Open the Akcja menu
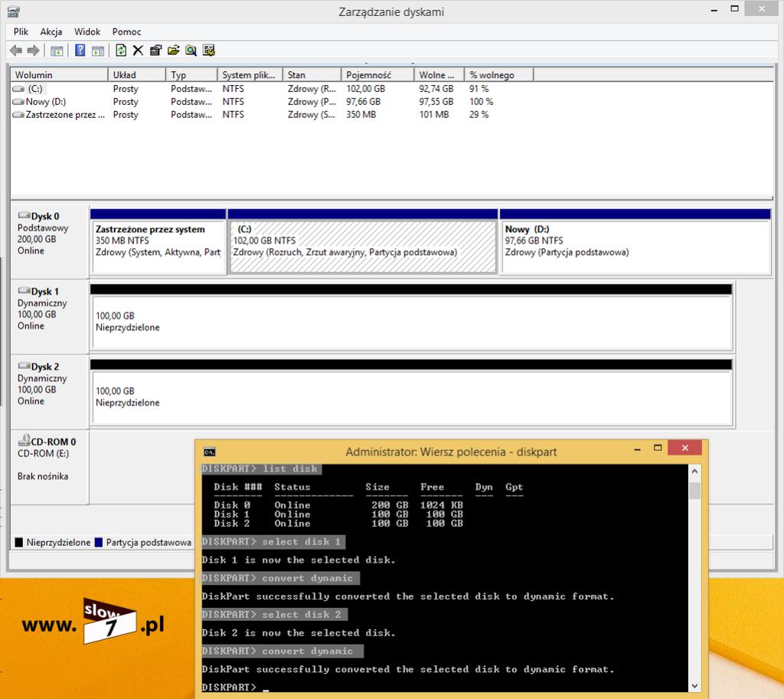This screenshot has width=784, height=699. (51, 31)
